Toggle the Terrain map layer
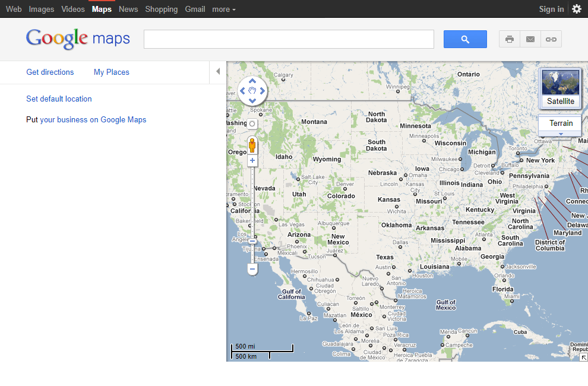Image resolution: width=588 pixels, height=386 pixels. (561, 124)
